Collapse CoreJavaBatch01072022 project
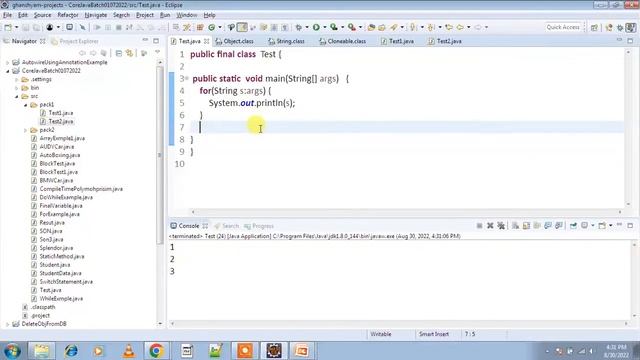The width and height of the screenshot is (640, 360). (7, 71)
